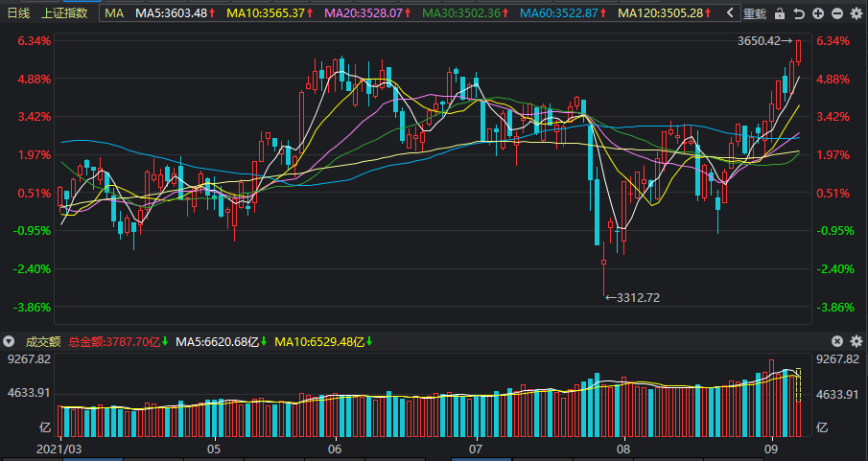
Task: Click the lock icon in top toolbar
Action: pyautogui.click(x=780, y=13)
